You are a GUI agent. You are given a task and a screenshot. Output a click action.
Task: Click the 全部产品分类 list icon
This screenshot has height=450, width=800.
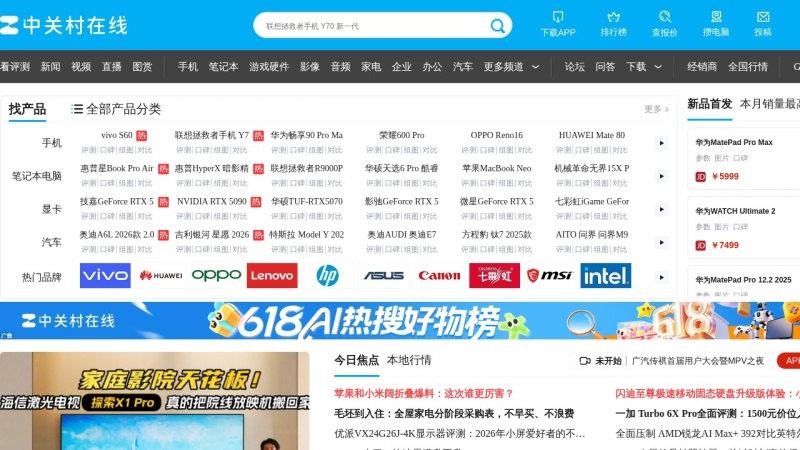[77, 109]
